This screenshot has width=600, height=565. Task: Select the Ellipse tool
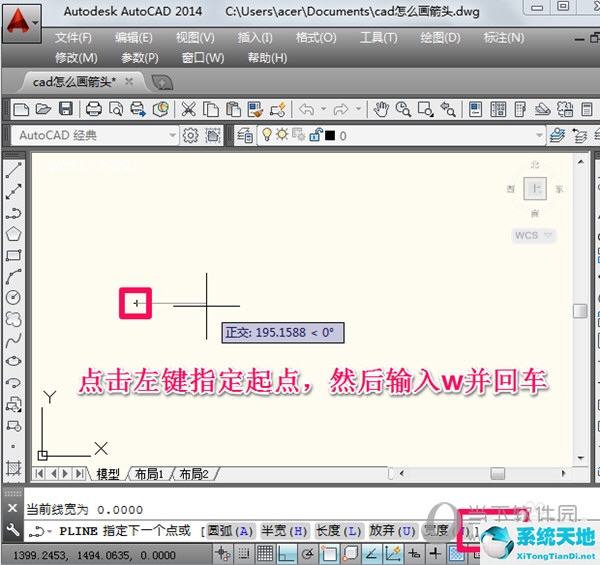click(x=13, y=361)
